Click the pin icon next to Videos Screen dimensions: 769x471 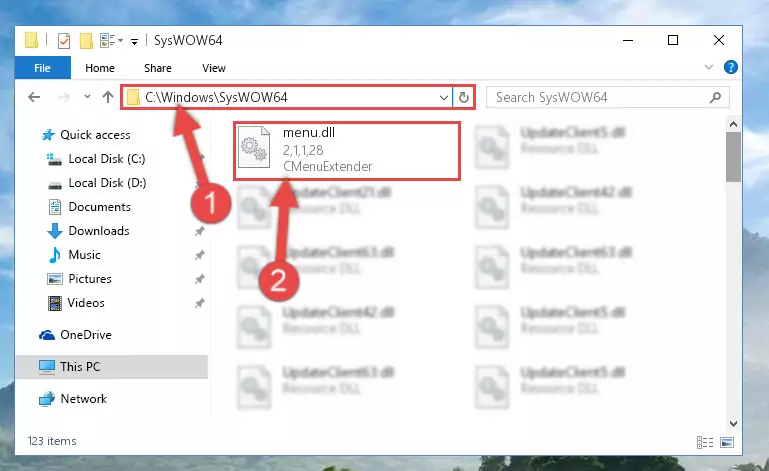click(199, 303)
